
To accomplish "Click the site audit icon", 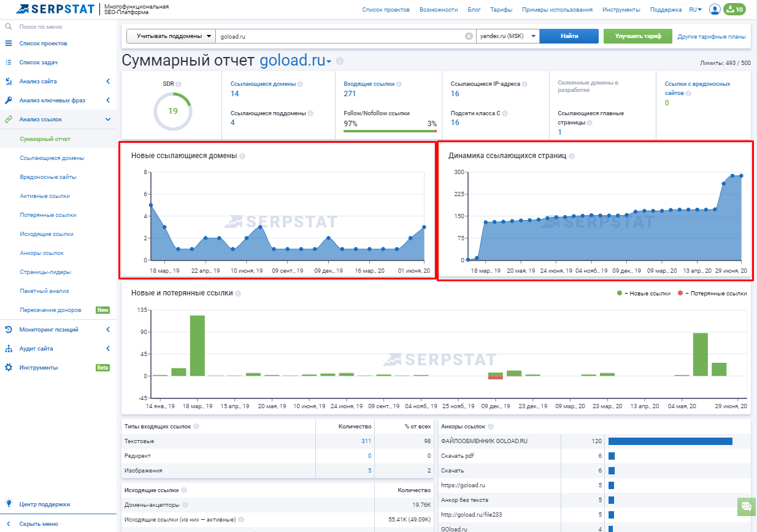I will pos(9,349).
